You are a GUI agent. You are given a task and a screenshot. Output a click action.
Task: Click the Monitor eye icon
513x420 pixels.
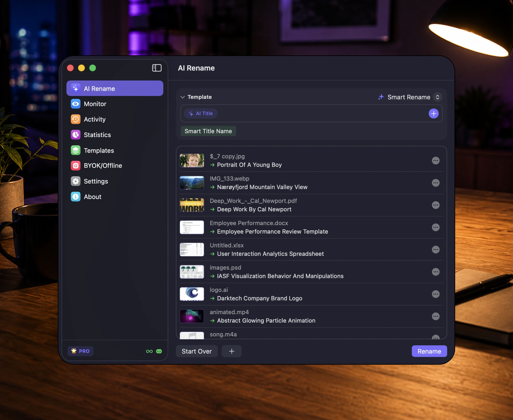76,104
